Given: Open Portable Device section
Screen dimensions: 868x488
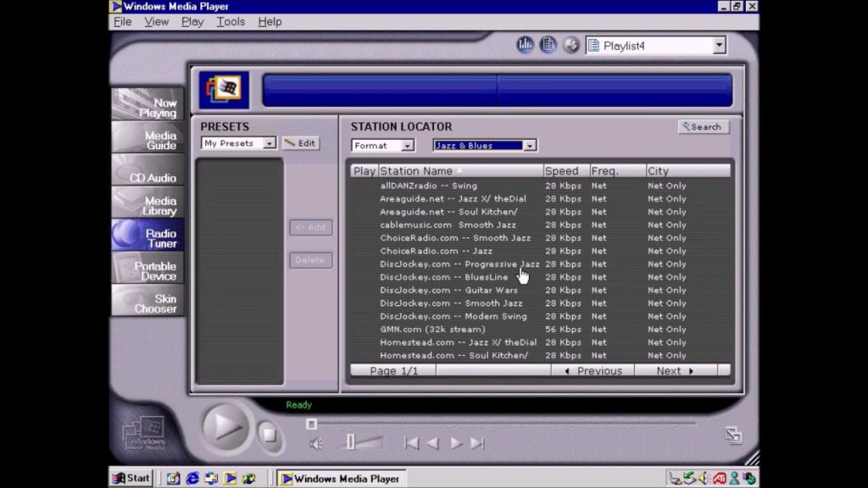Looking at the screenshot, I should tap(147, 269).
